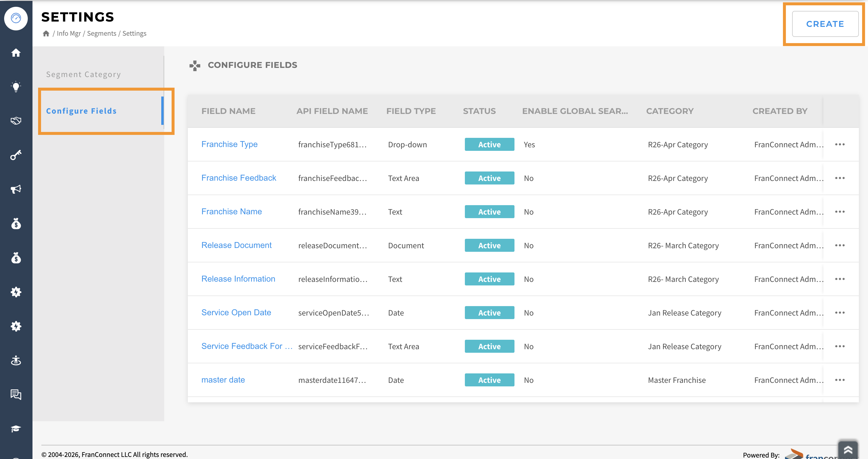Open the Franchise Feedback field link
Viewport: 868px width, 459px height.
(x=239, y=178)
